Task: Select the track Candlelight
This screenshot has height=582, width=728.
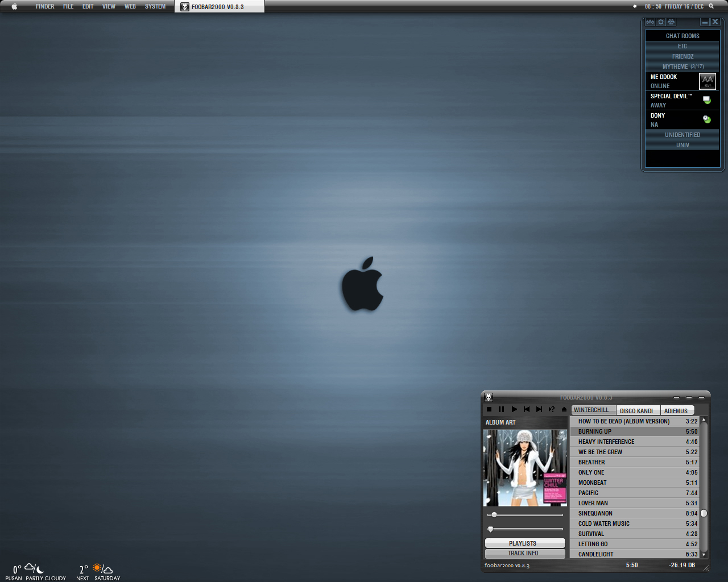Action: coord(635,554)
